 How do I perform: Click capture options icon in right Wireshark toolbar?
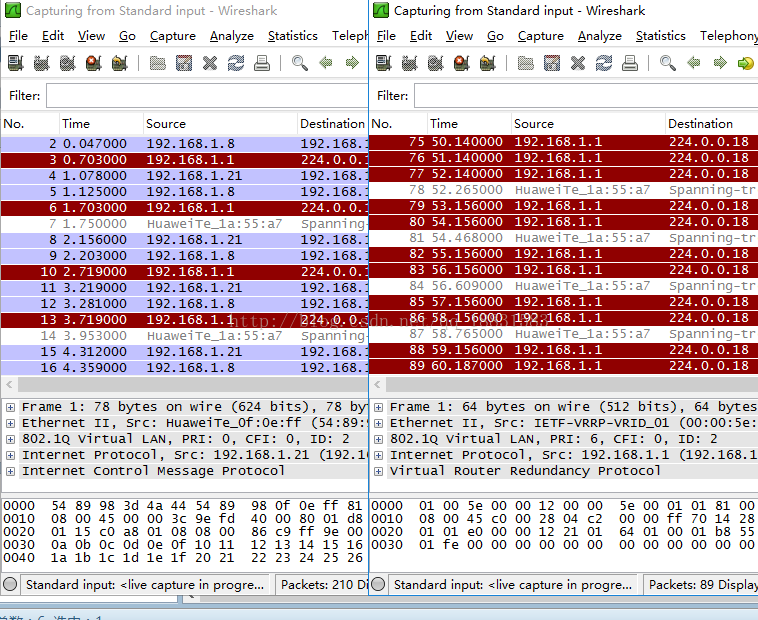point(410,63)
